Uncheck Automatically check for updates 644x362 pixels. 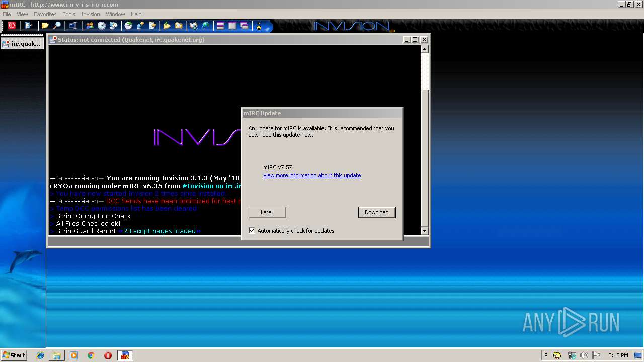252,231
